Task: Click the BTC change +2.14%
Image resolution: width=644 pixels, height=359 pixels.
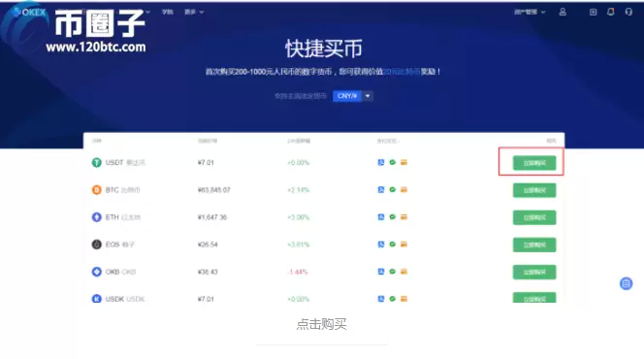Action: pos(298,190)
